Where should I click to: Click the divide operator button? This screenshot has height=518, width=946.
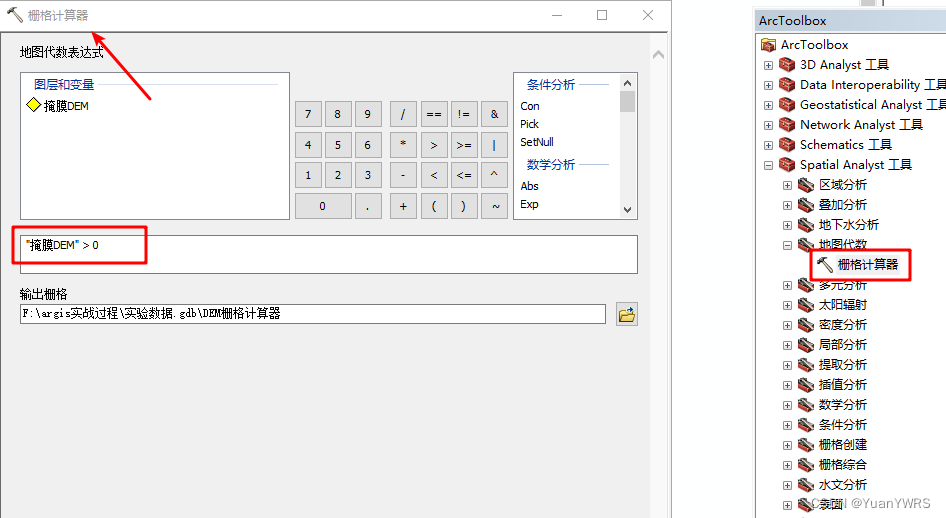(x=403, y=114)
